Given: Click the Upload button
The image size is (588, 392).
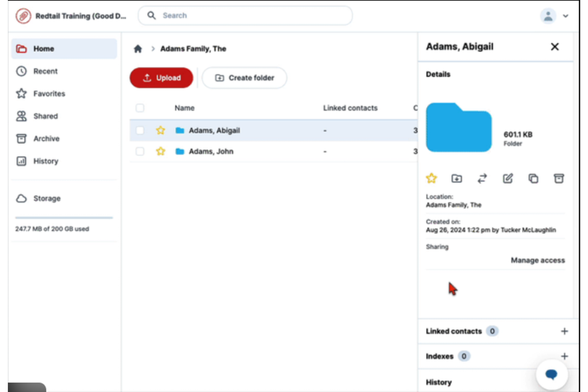Looking at the screenshot, I should [x=161, y=78].
